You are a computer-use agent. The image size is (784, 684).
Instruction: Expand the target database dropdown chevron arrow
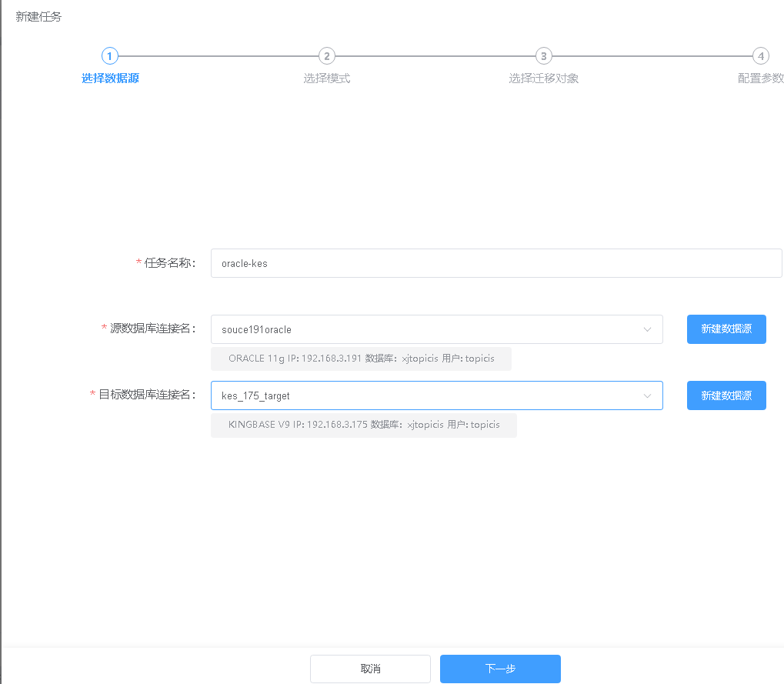[647, 395]
